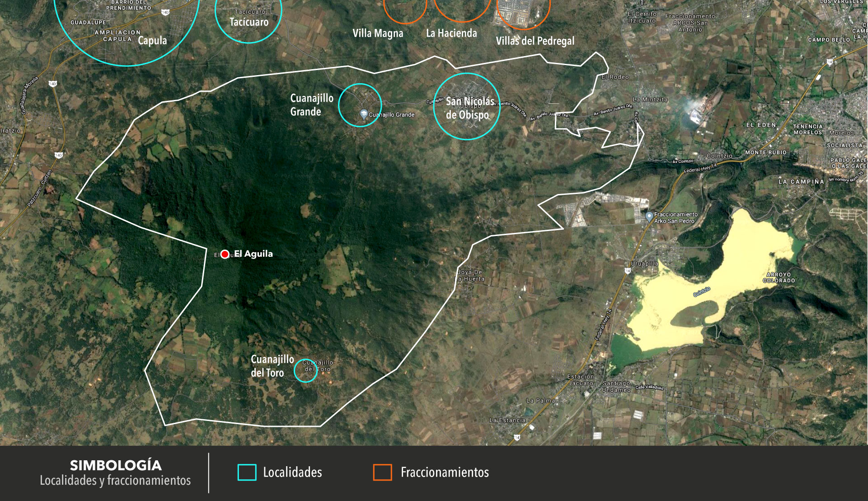This screenshot has width=868, height=501.
Task: Click the Joya De La Huerta label
Action: pyautogui.click(x=470, y=275)
